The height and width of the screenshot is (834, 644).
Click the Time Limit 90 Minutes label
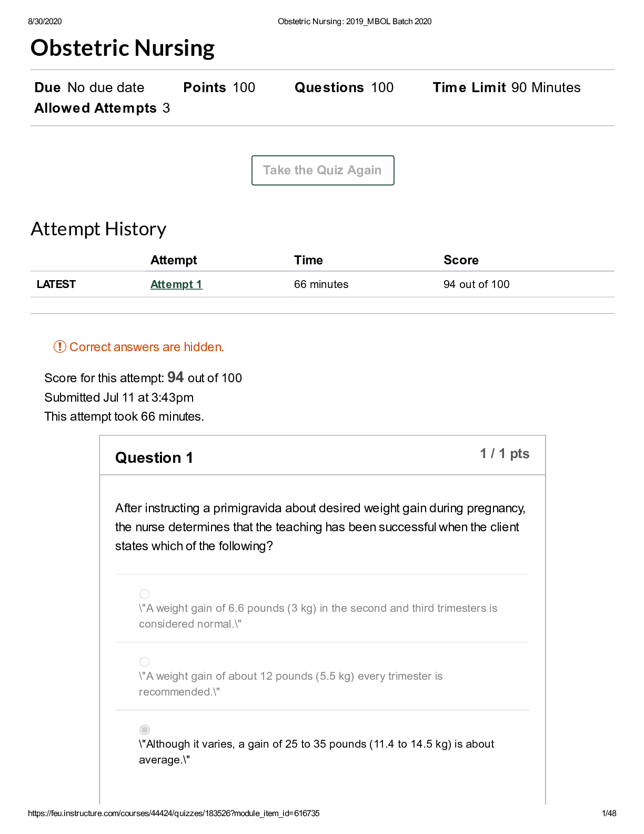(x=506, y=87)
